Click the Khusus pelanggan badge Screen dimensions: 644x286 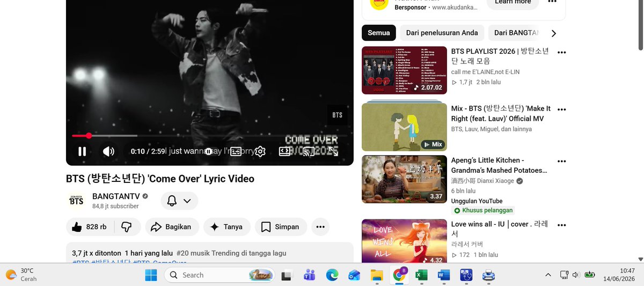[482, 210]
